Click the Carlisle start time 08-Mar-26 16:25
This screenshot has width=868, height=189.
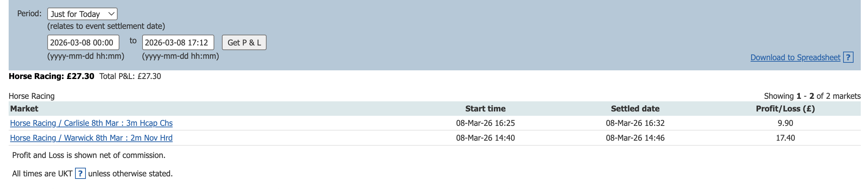tap(485, 123)
